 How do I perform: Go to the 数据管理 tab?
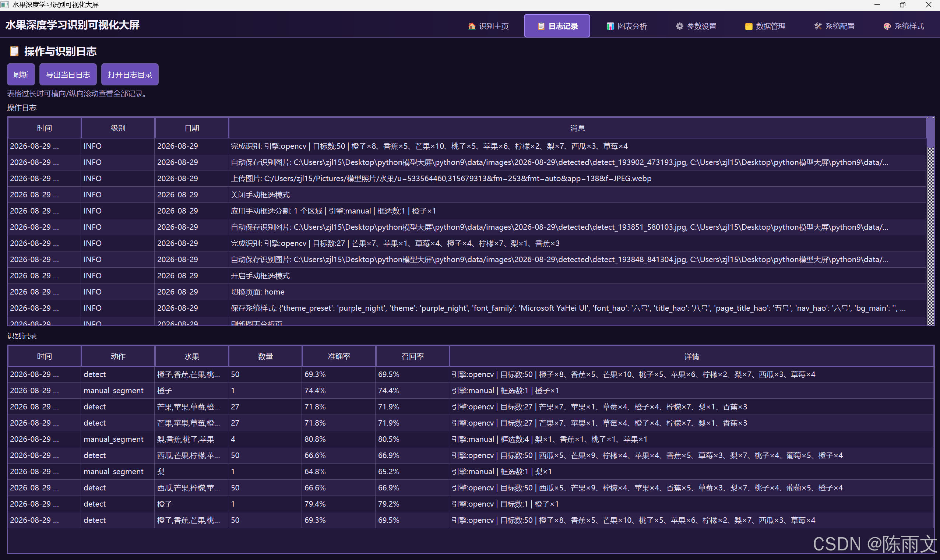point(765,26)
